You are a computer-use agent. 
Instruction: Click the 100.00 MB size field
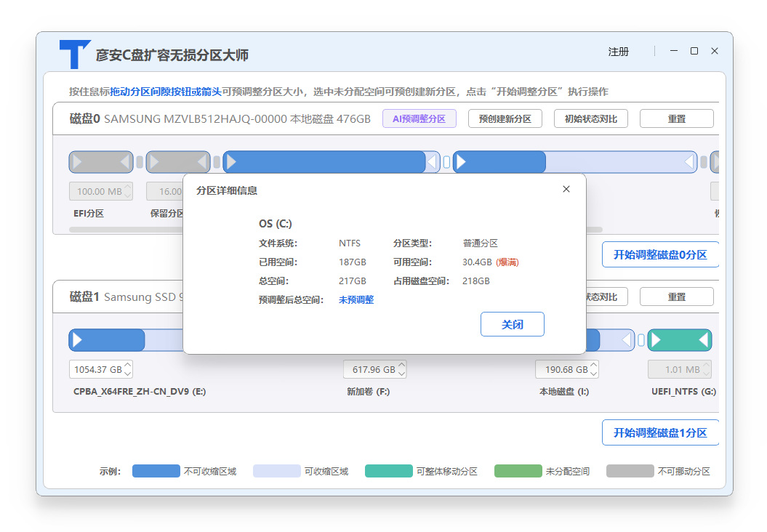click(101, 191)
